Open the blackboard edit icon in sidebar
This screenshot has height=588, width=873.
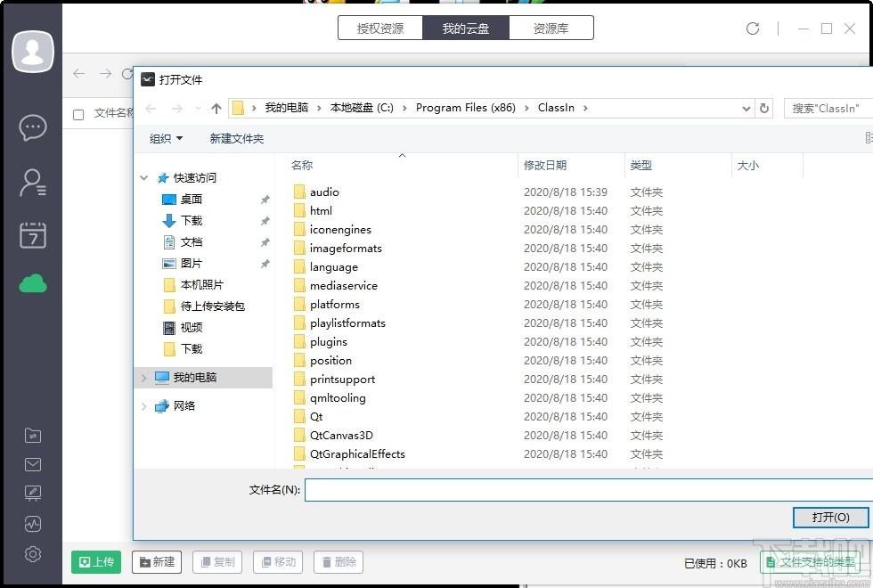pyautogui.click(x=33, y=494)
